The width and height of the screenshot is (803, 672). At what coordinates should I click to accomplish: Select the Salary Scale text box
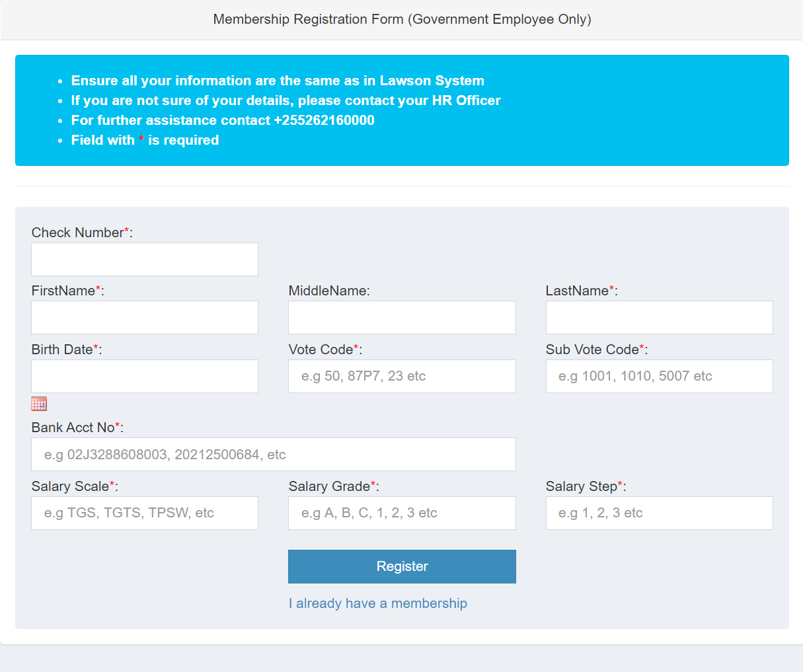[144, 513]
